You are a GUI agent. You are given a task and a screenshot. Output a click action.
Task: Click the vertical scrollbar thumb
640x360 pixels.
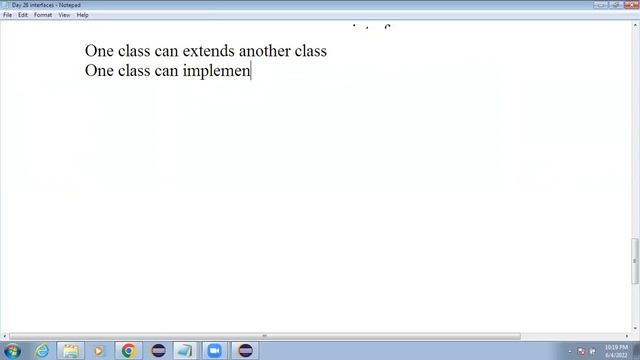635,261
